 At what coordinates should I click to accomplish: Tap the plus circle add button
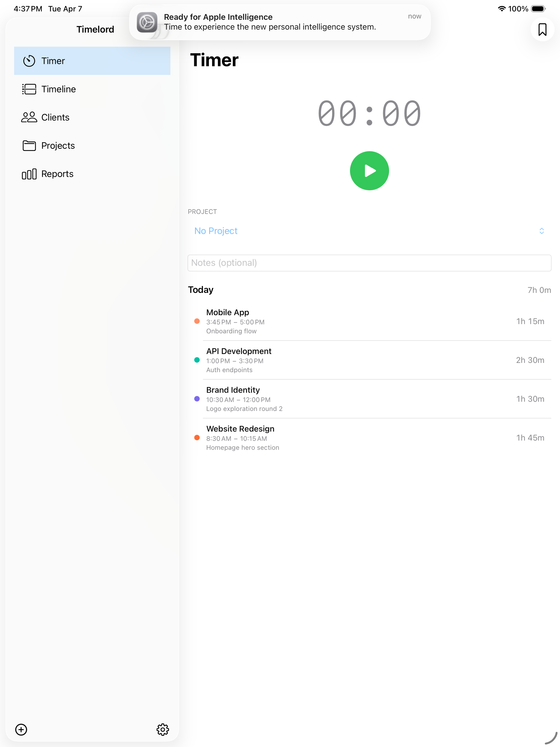point(21,730)
